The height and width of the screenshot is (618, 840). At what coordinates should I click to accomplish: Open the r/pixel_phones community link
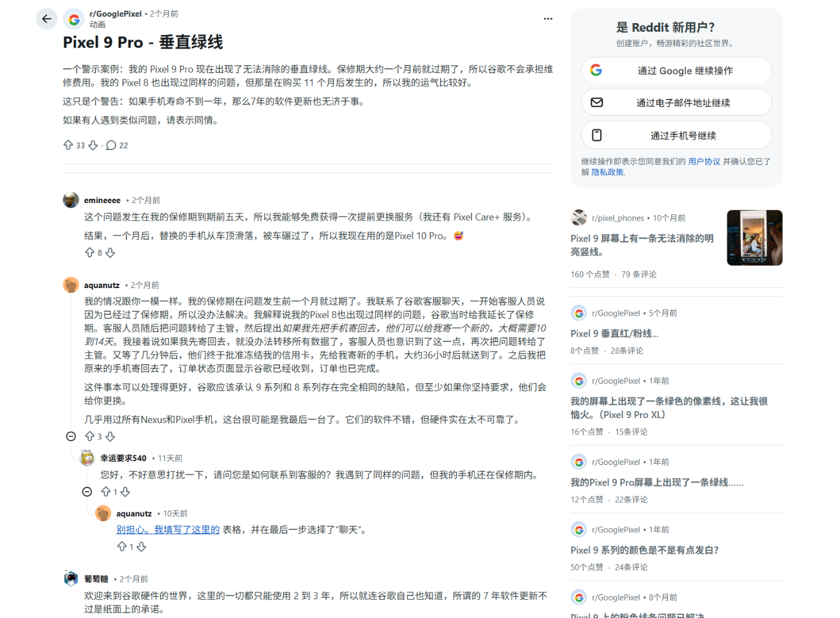tap(618, 217)
